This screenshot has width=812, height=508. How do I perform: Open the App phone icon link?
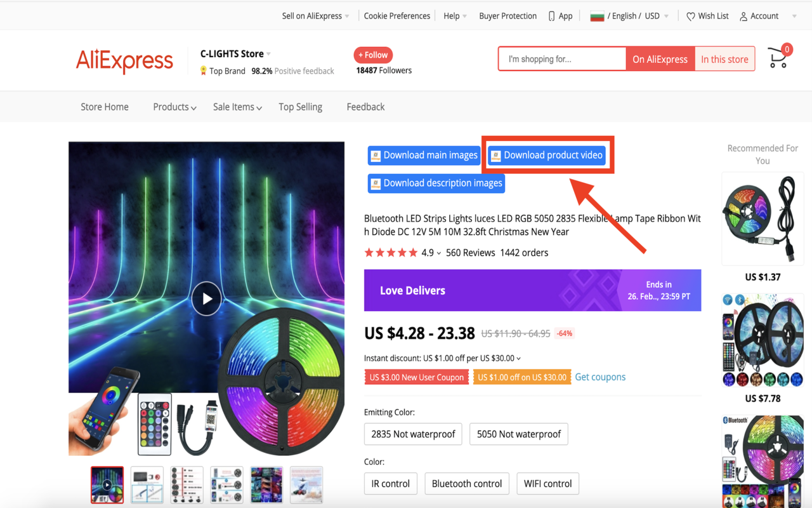pos(560,16)
